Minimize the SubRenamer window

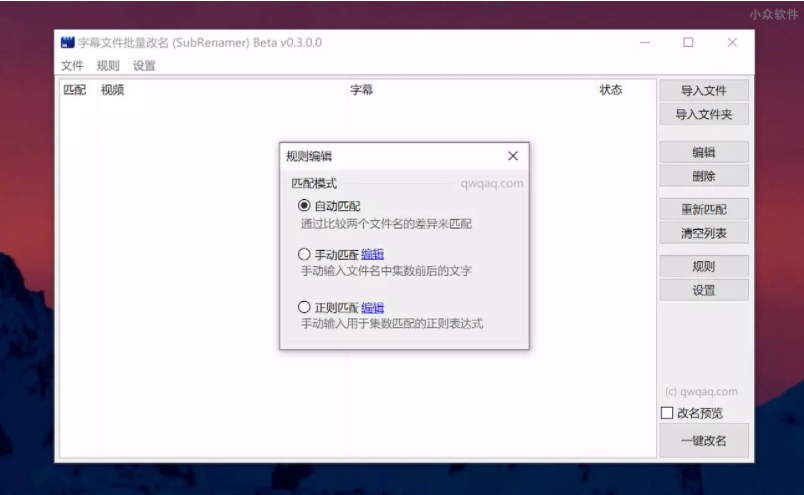point(645,43)
